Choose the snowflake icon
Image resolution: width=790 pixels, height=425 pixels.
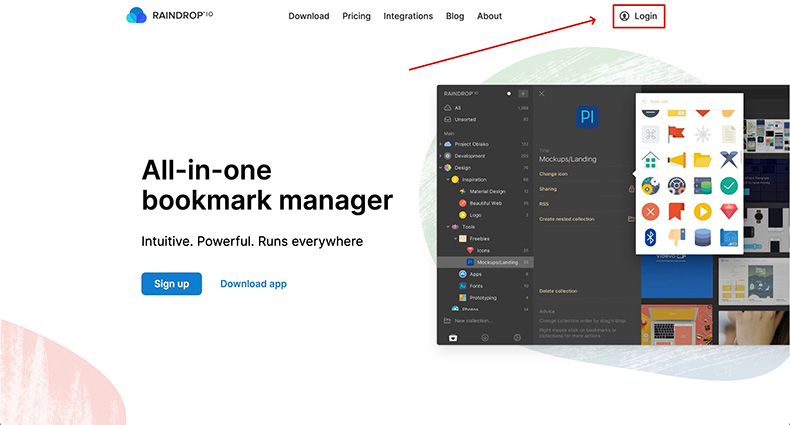pyautogui.click(x=703, y=134)
